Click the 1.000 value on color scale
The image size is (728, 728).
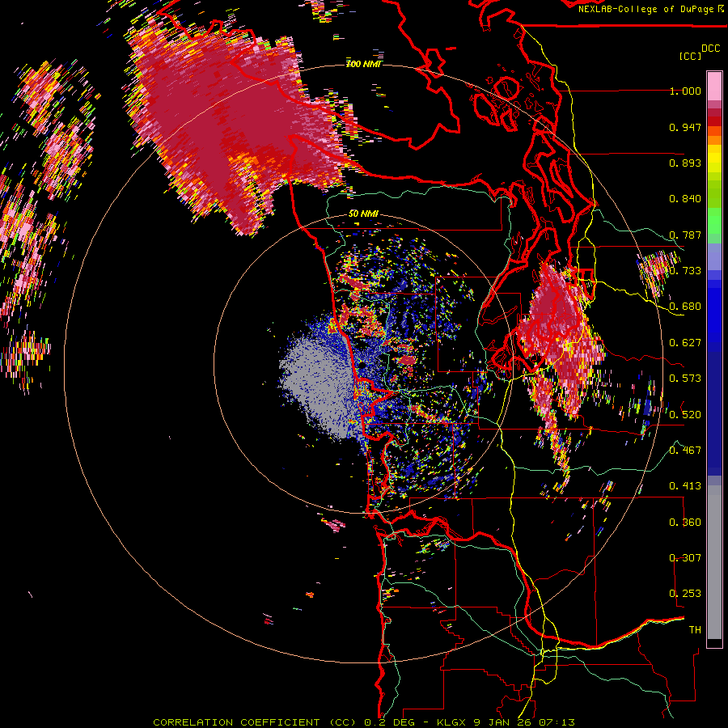click(685, 91)
